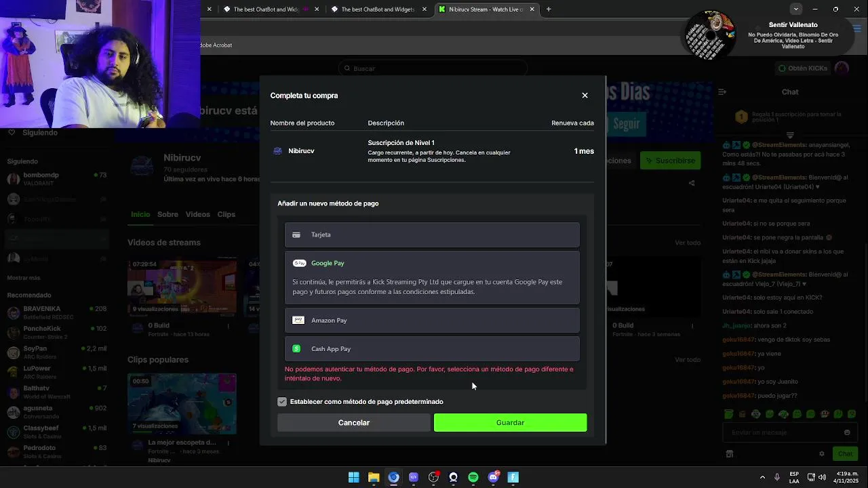Image resolution: width=868 pixels, height=488 pixels.
Task: Open PonchoKick recommended channel
Action: coord(58,332)
